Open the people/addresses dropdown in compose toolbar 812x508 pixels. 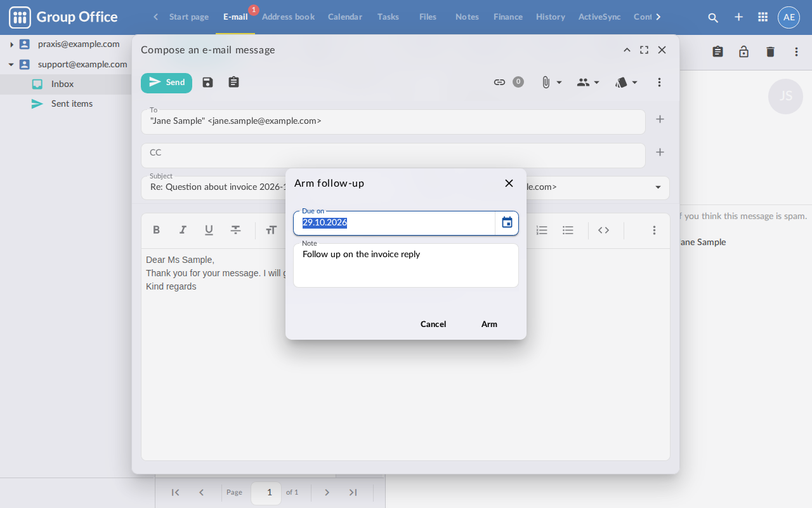pos(588,83)
